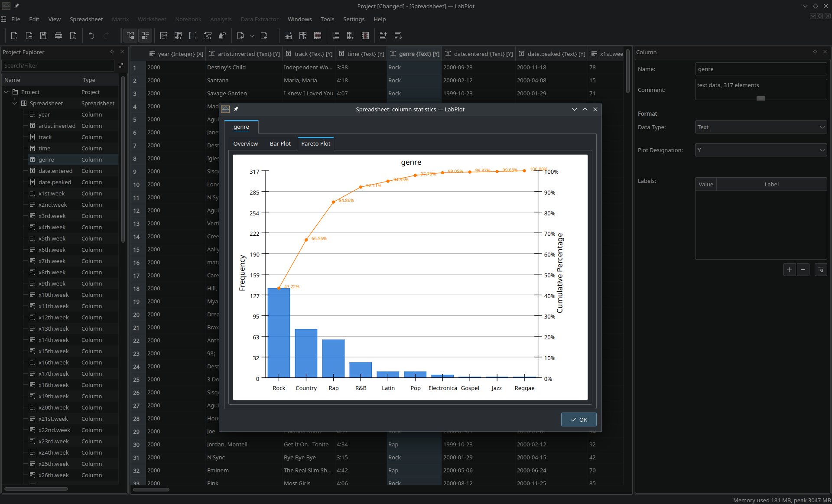The width and height of the screenshot is (832, 504).
Task: Open the Print icon in the toolbar
Action: point(58,36)
